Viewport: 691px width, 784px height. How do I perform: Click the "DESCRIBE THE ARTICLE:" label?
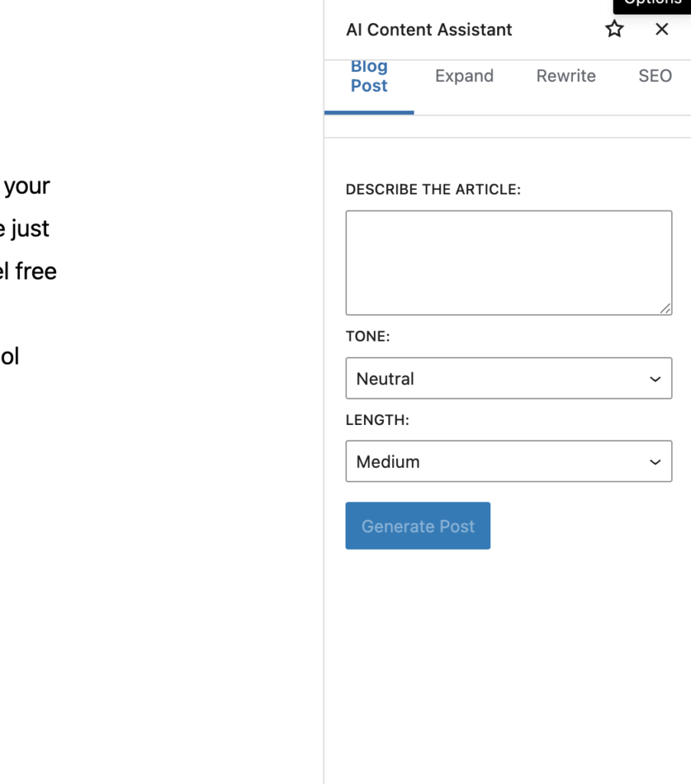[433, 190]
